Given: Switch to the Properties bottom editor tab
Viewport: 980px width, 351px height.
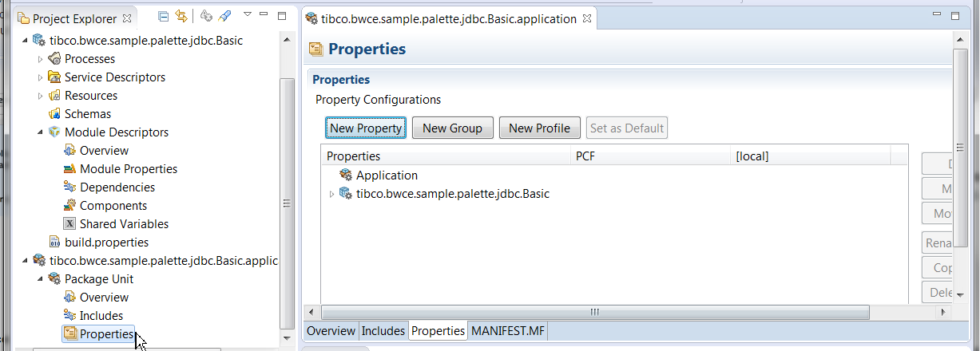Looking at the screenshot, I should coord(438,331).
